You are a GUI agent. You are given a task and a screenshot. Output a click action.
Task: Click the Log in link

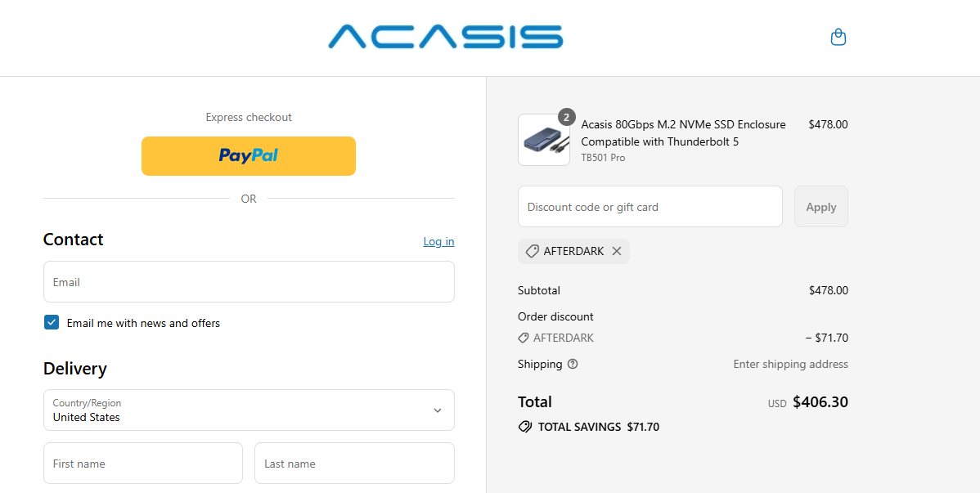pos(438,241)
